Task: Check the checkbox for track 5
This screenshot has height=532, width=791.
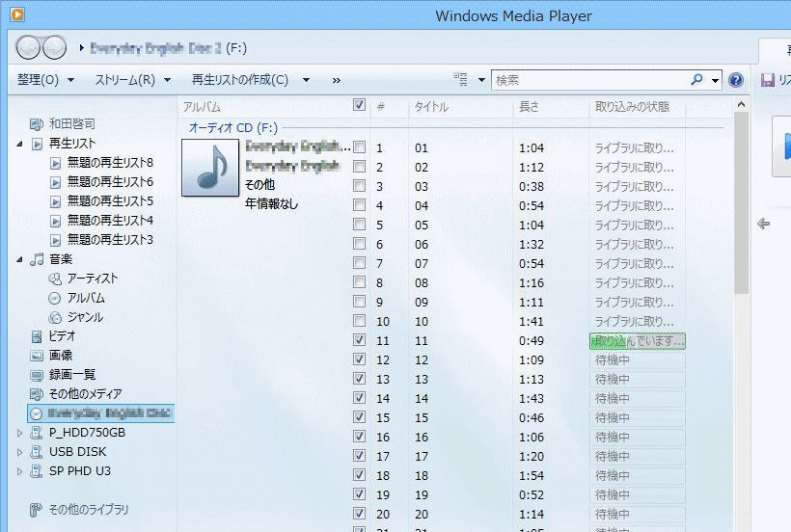Action: (x=359, y=225)
